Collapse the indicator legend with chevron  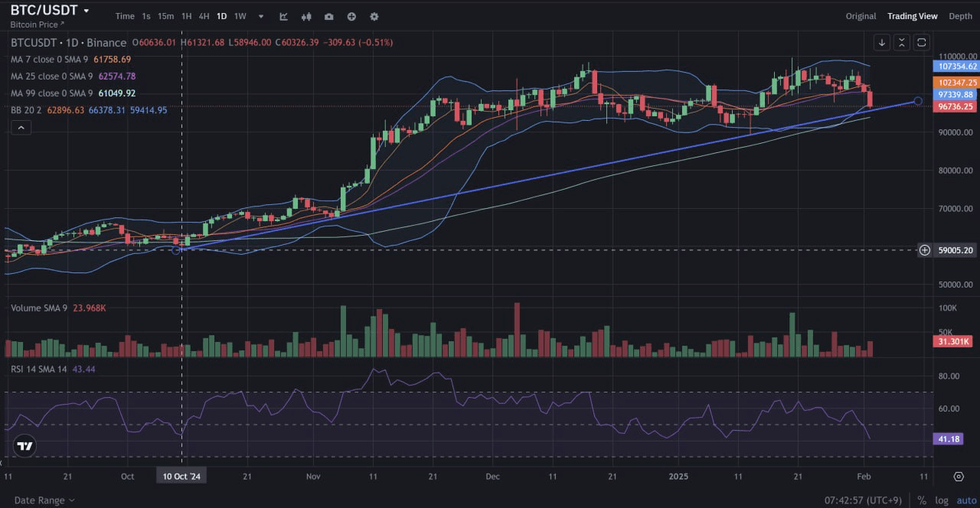click(21, 128)
